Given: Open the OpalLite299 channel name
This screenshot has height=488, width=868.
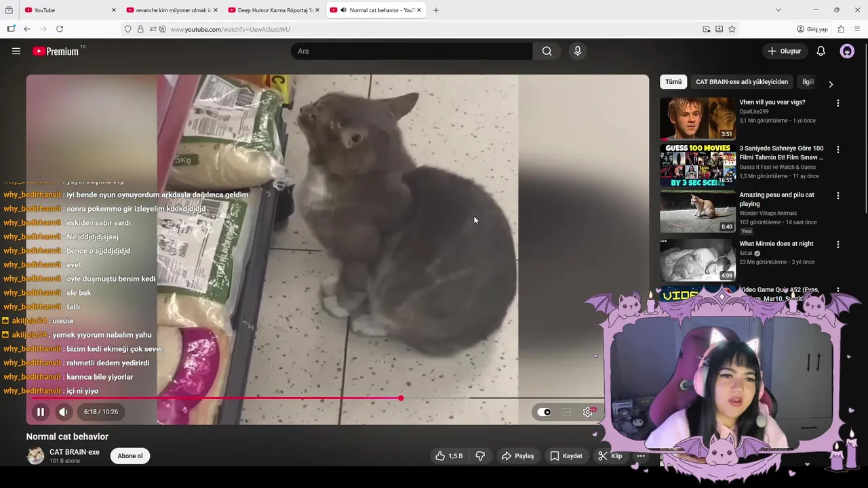Looking at the screenshot, I should 754,112.
